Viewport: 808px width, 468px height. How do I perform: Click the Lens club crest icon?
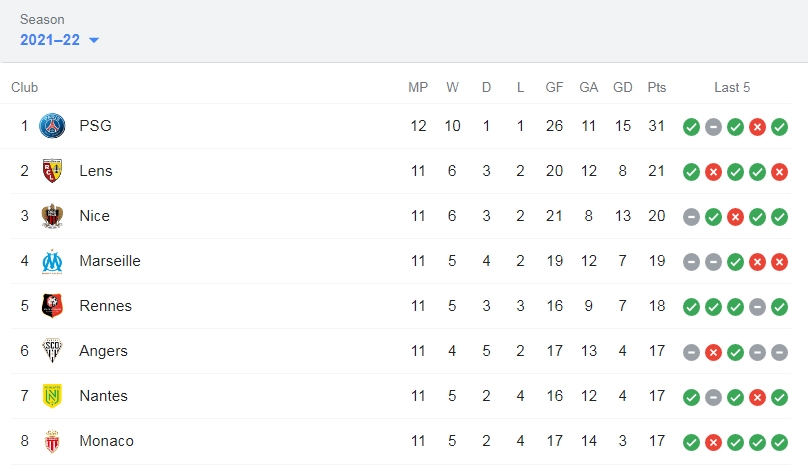52,171
